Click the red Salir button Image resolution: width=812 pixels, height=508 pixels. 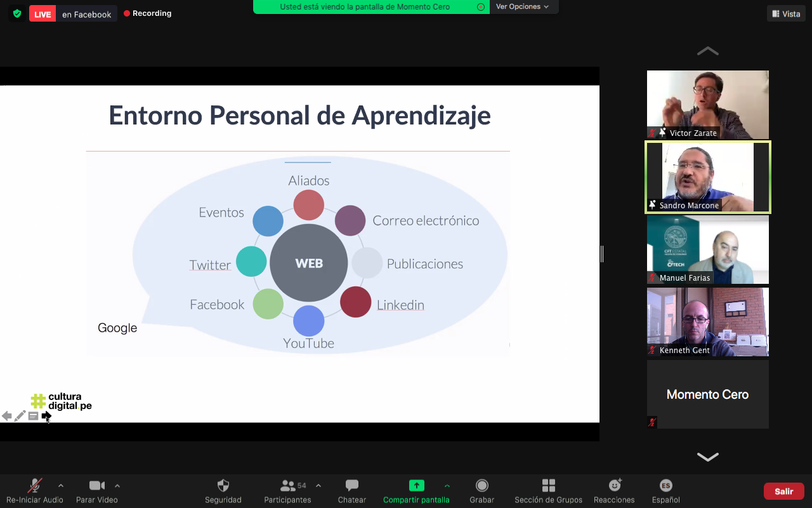coord(783,491)
